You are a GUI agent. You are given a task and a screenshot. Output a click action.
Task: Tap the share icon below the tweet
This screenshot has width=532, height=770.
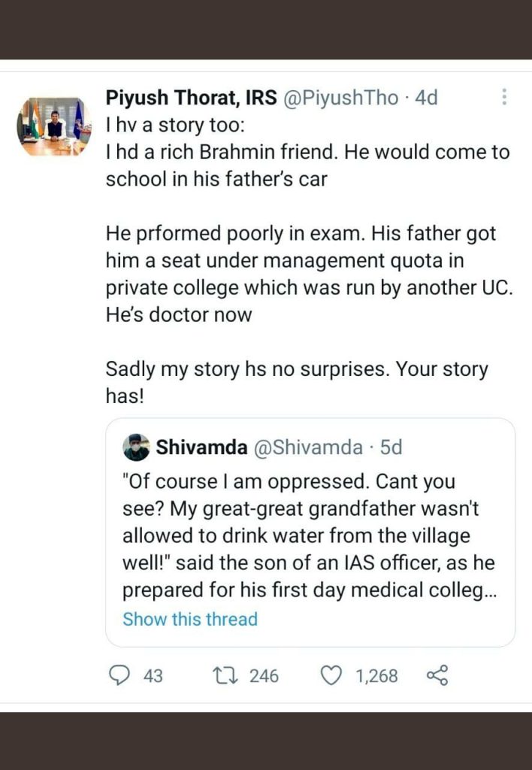tap(437, 675)
